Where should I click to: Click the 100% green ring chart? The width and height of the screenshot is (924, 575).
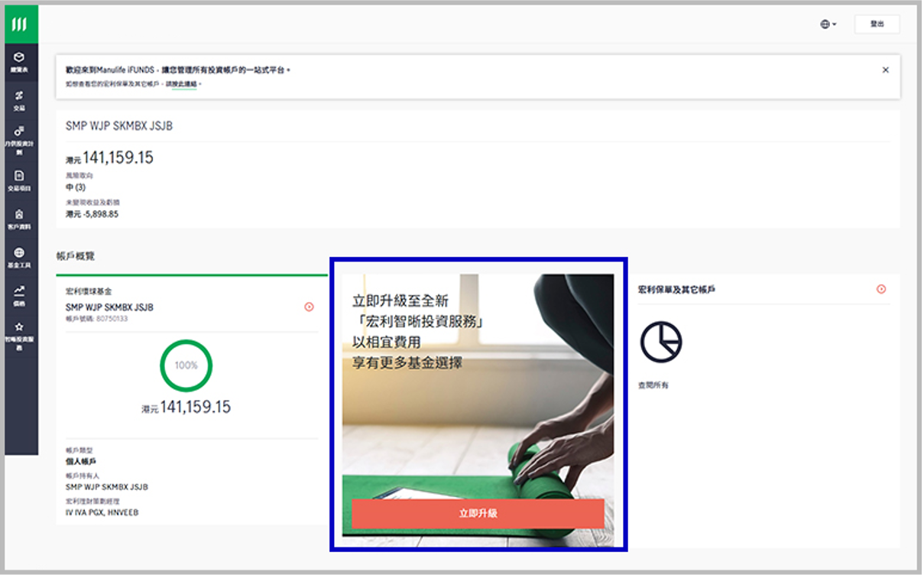tap(186, 365)
